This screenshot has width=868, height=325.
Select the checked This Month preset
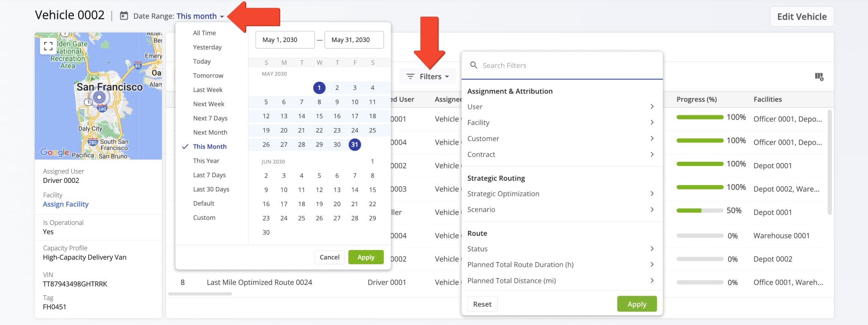[210, 147]
